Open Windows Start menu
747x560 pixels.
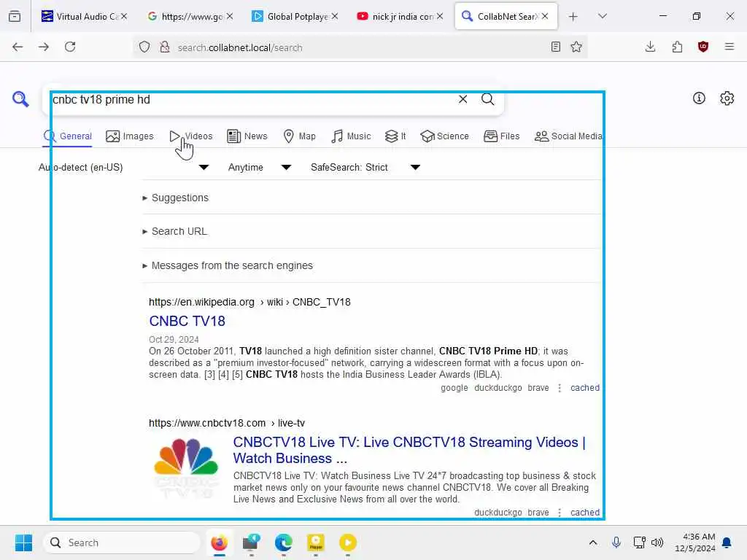click(x=23, y=542)
